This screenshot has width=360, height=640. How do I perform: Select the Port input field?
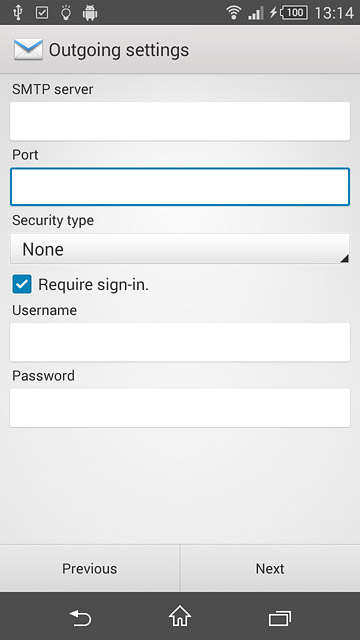(180, 187)
